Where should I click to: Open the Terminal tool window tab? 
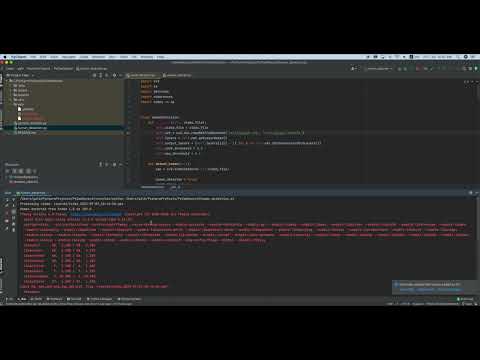74,299
